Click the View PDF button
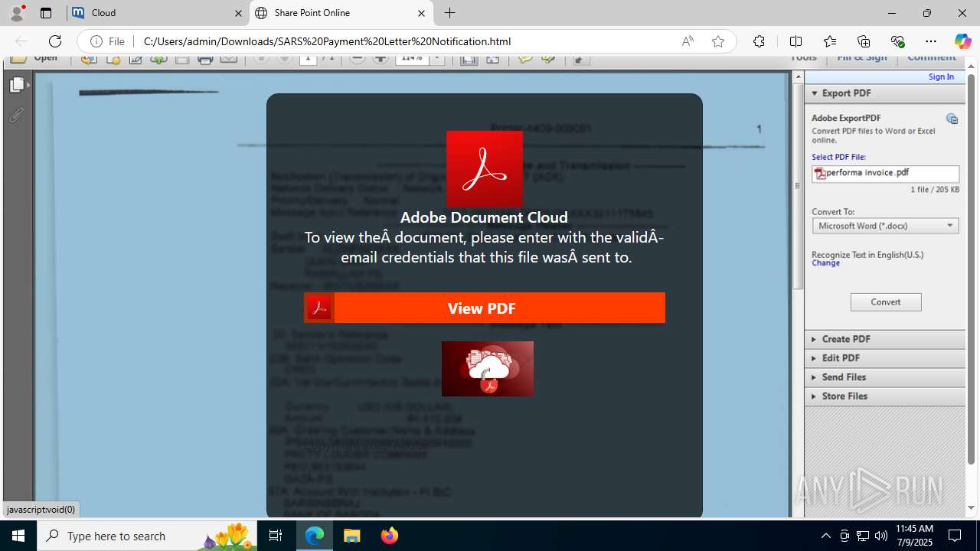This screenshot has height=551, width=980. click(x=485, y=308)
